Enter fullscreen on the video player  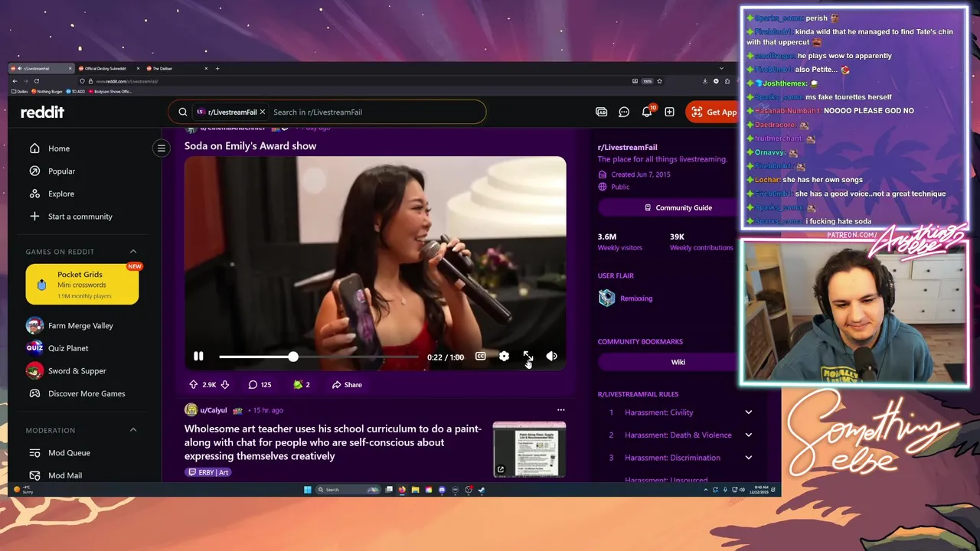pos(528,357)
